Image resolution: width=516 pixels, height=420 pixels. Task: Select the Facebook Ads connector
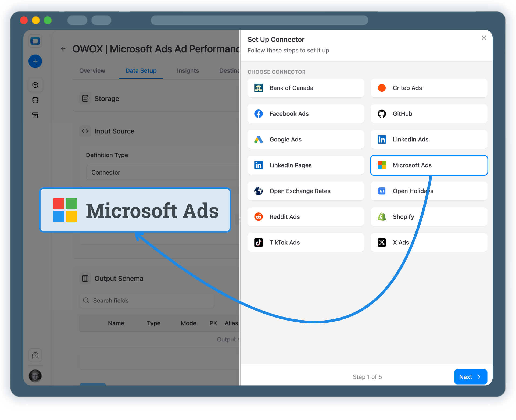point(305,113)
